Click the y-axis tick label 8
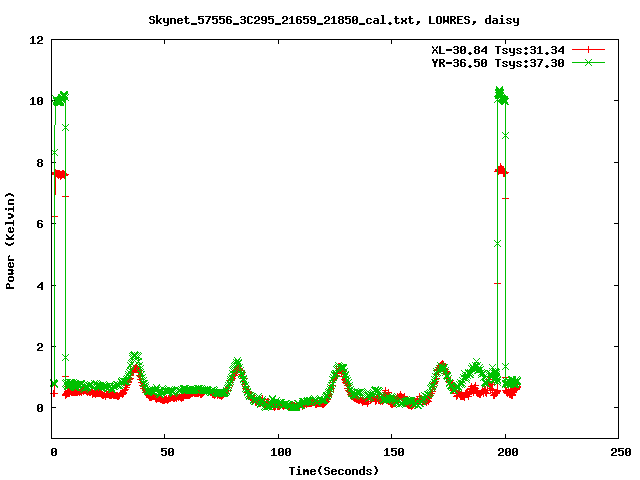 click(x=40, y=163)
